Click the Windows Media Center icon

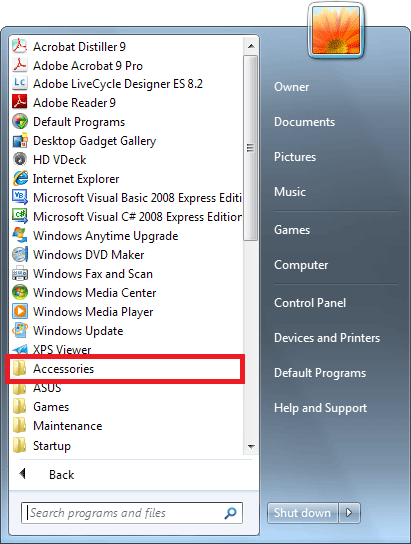click(20, 292)
